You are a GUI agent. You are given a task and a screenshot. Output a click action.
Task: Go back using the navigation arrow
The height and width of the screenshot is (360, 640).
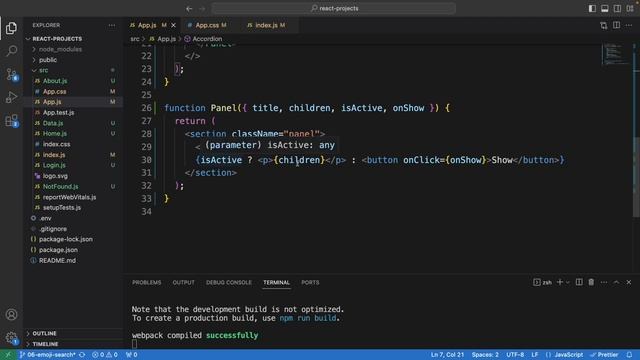coord(189,9)
